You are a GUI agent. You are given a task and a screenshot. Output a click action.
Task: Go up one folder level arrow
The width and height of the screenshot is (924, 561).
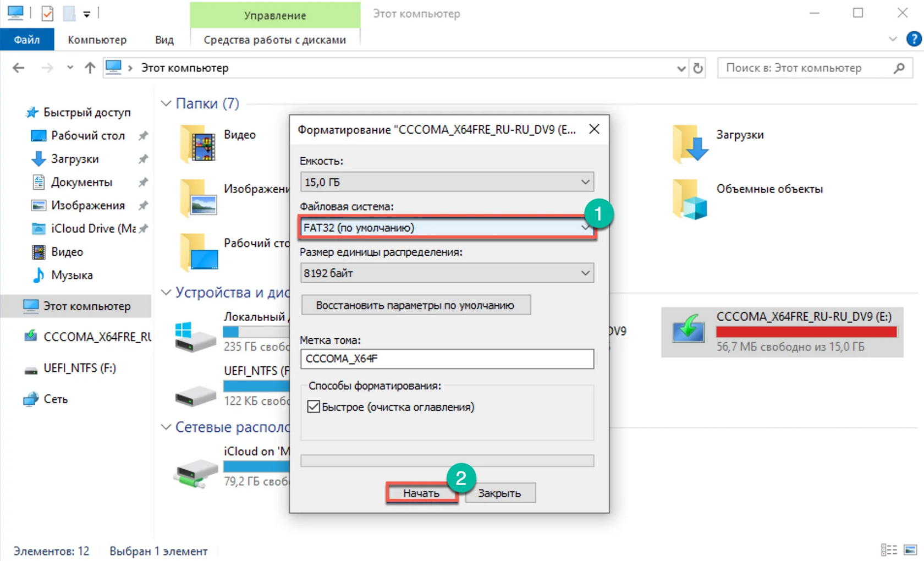tap(90, 68)
